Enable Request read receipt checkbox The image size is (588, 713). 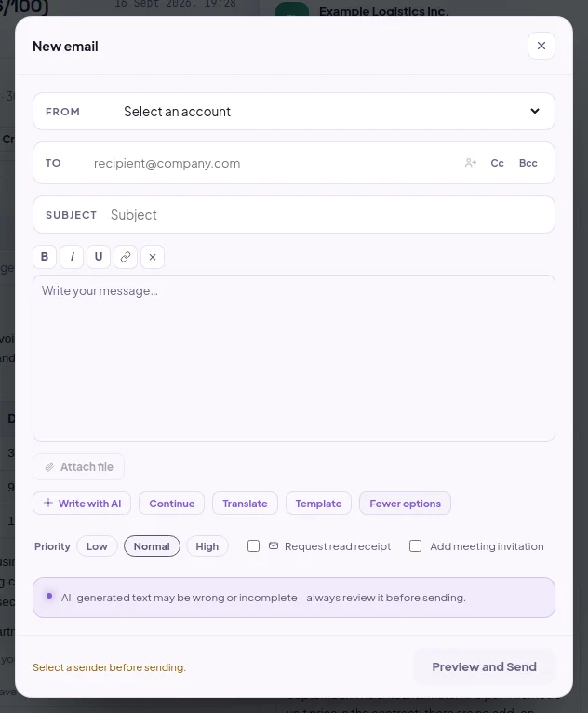[254, 546]
